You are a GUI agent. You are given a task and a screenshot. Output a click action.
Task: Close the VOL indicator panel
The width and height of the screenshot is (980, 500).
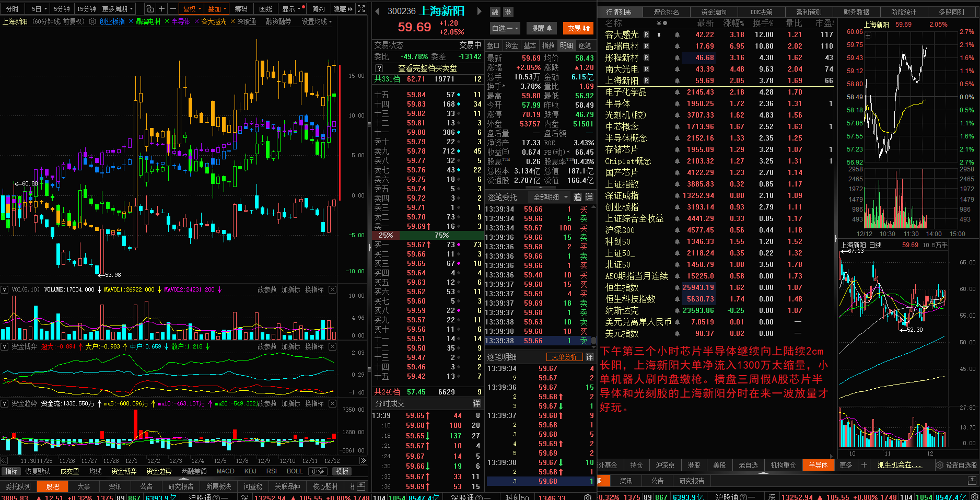332,289
